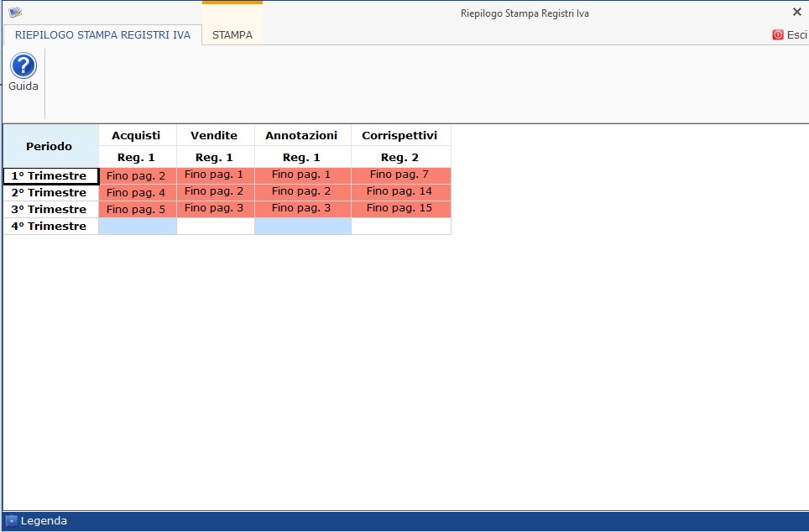Click Vendite cell Fino pag. 3
This screenshot has height=532, width=809.
(x=214, y=208)
